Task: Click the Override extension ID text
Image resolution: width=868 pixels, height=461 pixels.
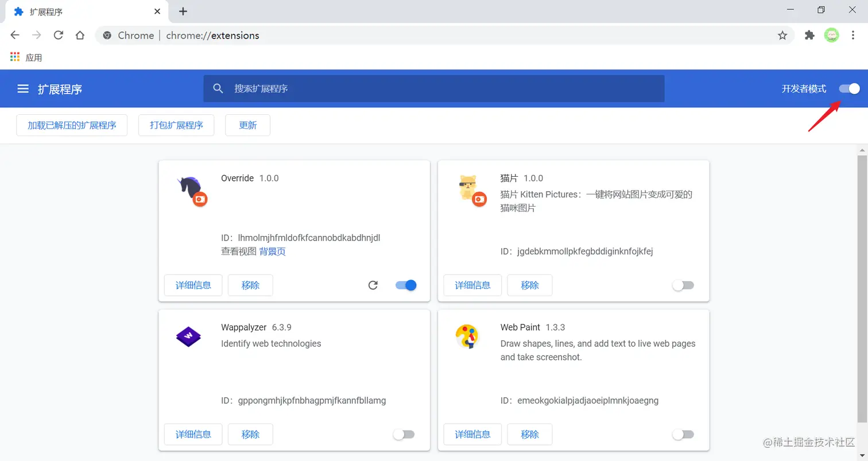Action: point(301,238)
